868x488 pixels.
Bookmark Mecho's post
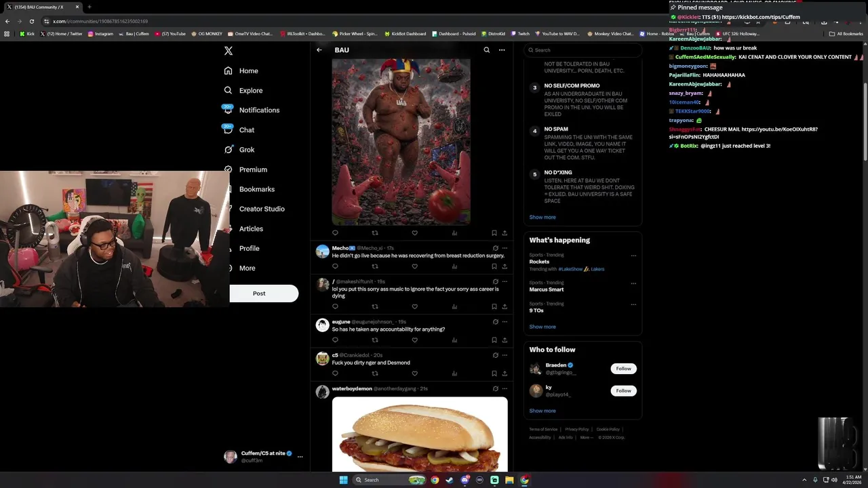[x=494, y=266]
